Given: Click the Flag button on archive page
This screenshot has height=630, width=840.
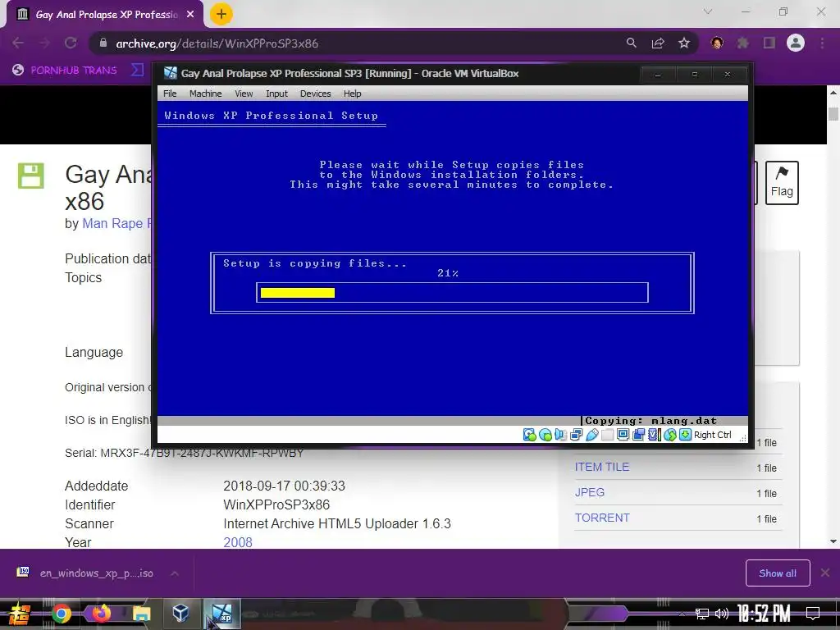Looking at the screenshot, I should point(782,183).
